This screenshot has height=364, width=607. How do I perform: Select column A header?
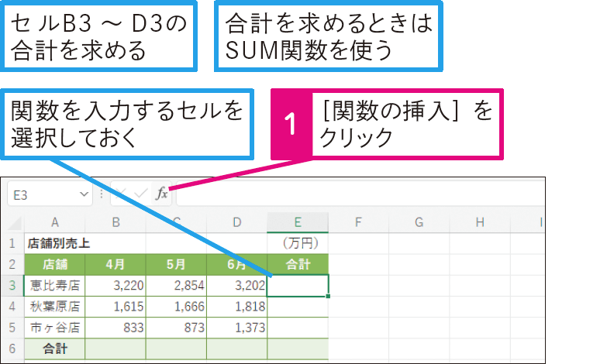(54, 222)
